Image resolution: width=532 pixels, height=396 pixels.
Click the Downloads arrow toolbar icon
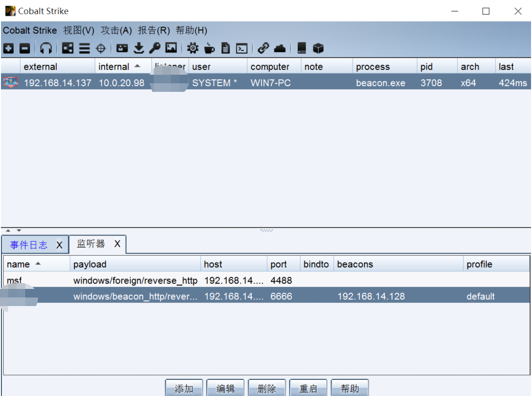click(x=139, y=48)
